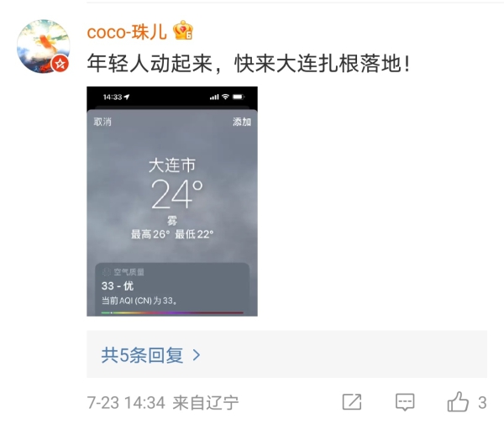This screenshot has width=504, height=424.
Task: Click the like count number 3
Action: coord(482,402)
